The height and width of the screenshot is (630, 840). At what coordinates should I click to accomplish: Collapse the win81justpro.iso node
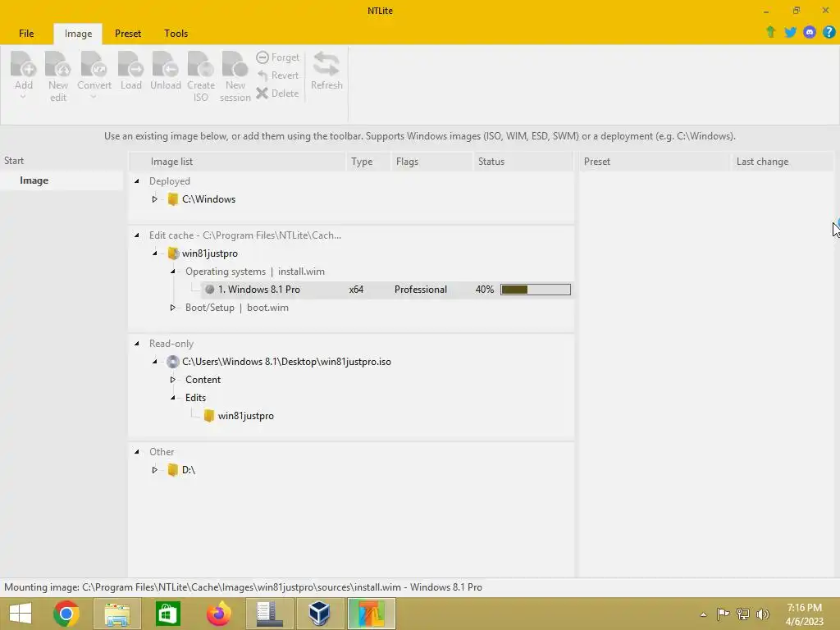(x=155, y=362)
